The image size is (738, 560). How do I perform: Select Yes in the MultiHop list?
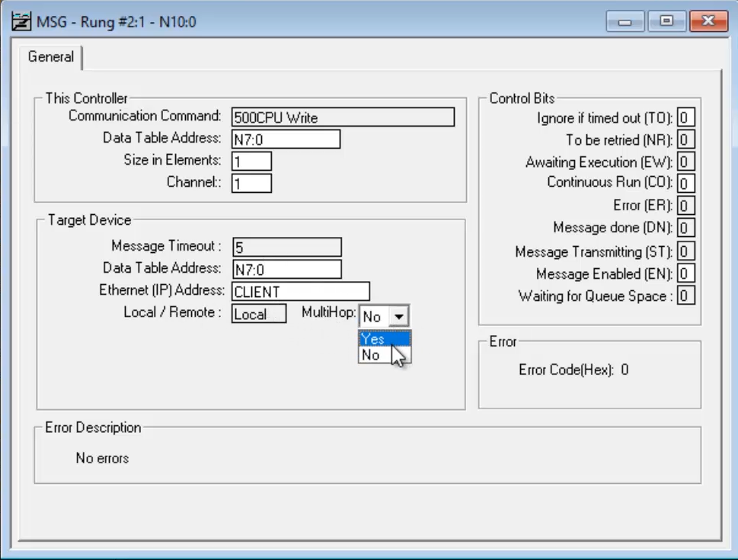pos(385,338)
